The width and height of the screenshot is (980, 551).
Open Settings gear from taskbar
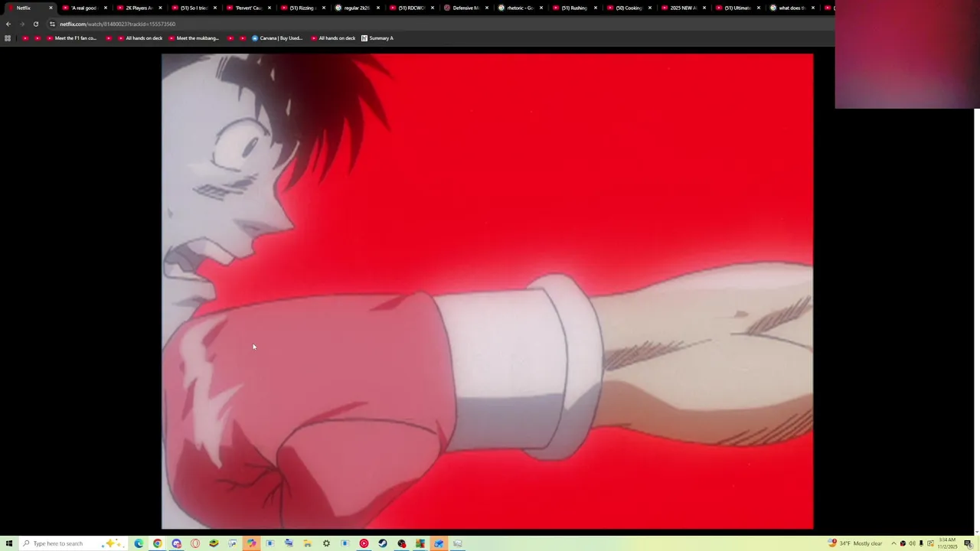(x=326, y=543)
